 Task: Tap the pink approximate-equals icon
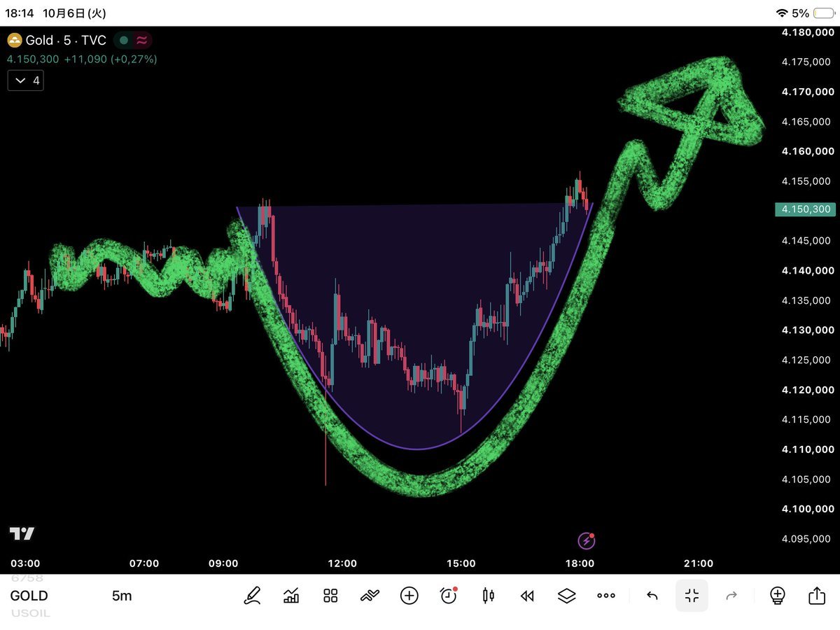coord(141,41)
